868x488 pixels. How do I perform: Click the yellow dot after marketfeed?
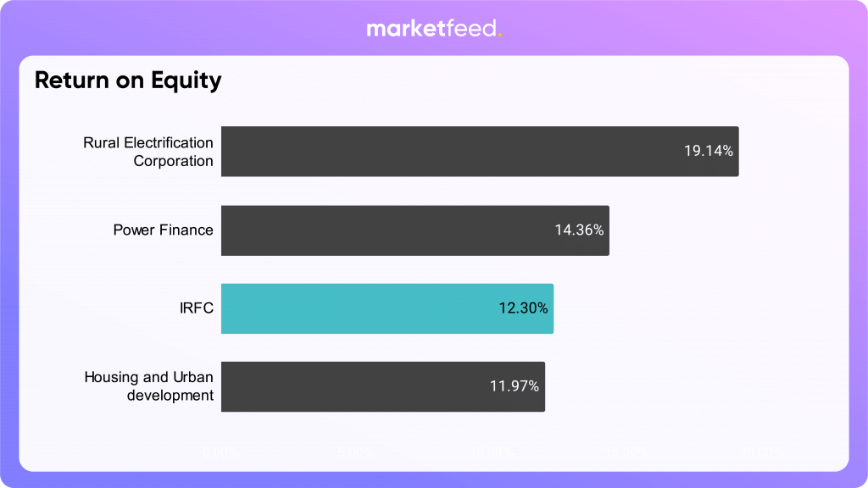click(500, 35)
